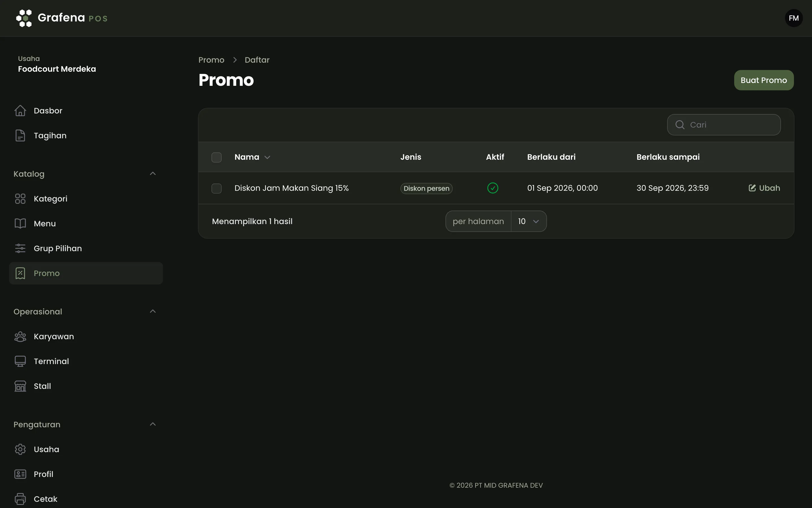Go to Tagihan page

86,135
